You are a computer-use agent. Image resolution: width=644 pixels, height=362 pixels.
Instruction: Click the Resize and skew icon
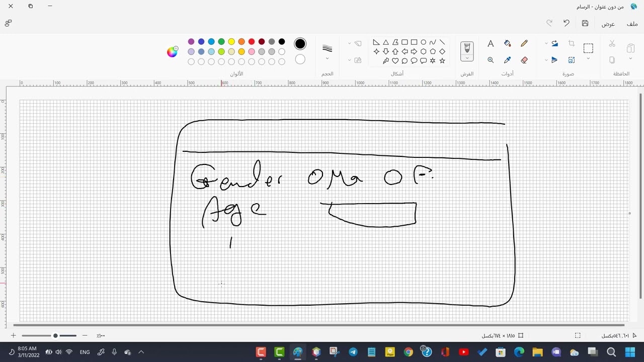point(572,60)
